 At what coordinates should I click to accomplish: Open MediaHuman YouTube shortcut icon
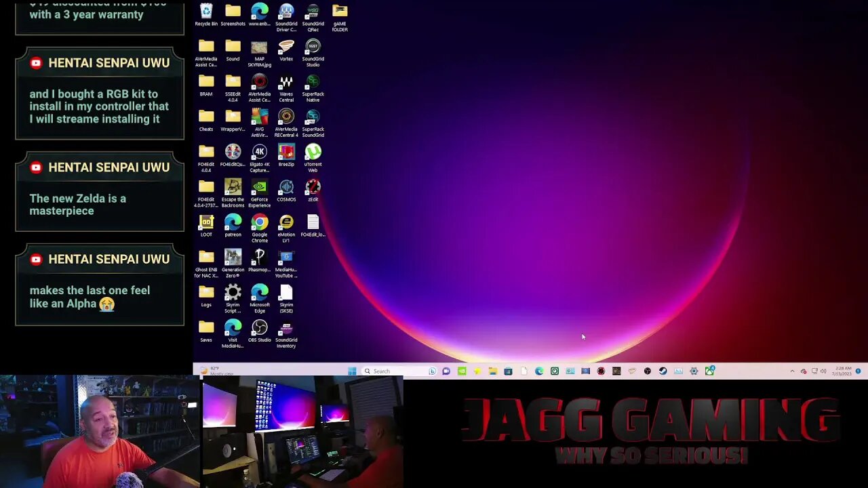coord(286,264)
